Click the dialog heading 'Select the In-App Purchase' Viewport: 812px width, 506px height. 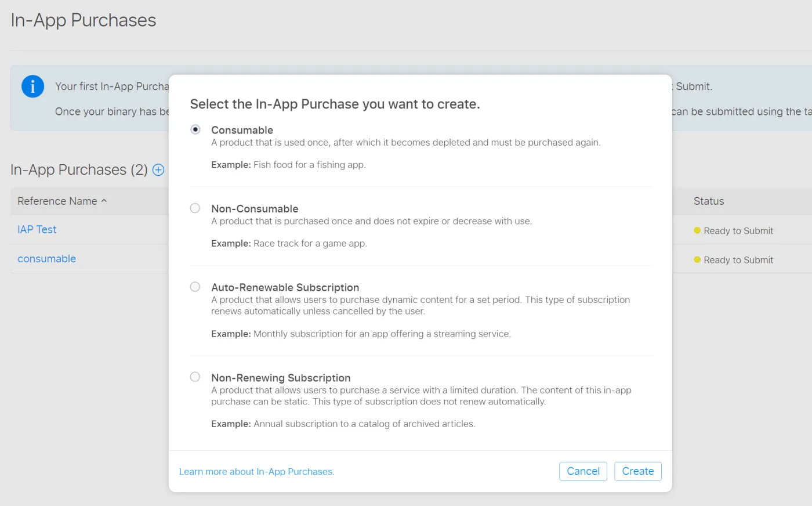(335, 104)
